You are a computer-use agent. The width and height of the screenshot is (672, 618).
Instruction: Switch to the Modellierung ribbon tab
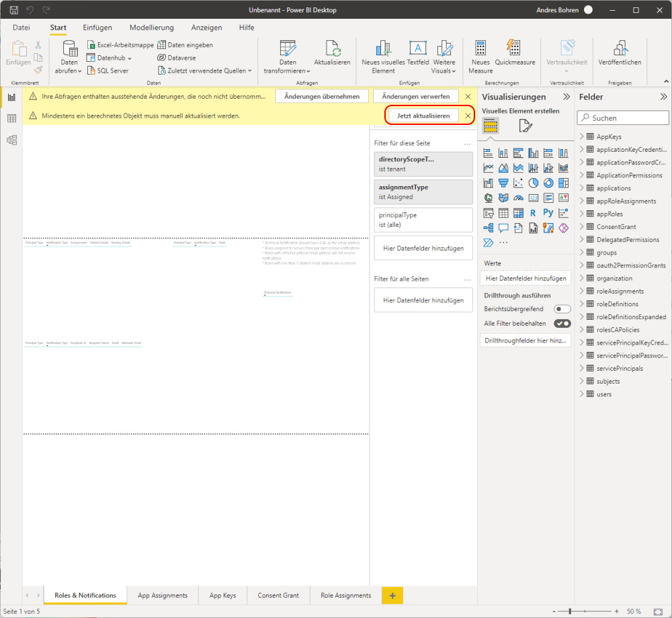152,28
